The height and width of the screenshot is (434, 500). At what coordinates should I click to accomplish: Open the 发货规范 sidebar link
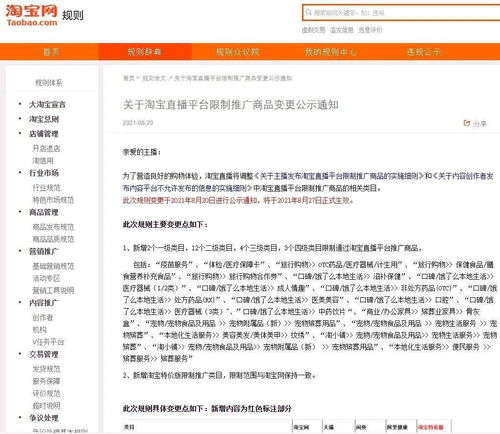(x=46, y=369)
